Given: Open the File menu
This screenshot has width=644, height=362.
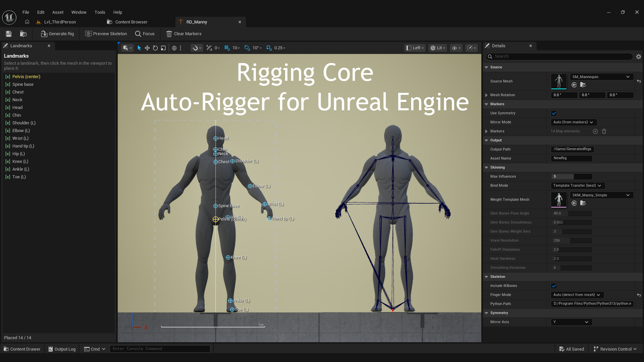Looking at the screenshot, I should (x=26, y=12).
